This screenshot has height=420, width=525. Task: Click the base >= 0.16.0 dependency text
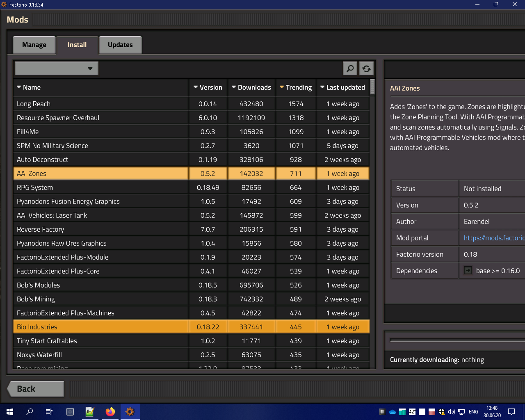[498, 271]
